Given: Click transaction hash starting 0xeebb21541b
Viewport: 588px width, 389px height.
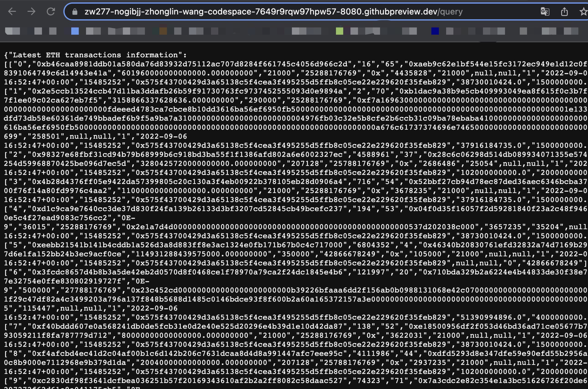Looking at the screenshot, I should tap(187, 245).
